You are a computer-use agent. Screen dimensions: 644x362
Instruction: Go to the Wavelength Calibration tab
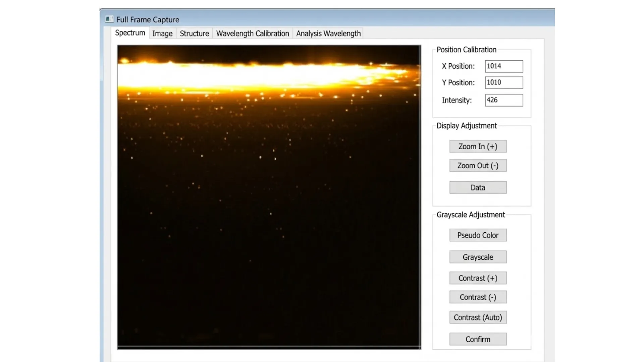click(253, 34)
